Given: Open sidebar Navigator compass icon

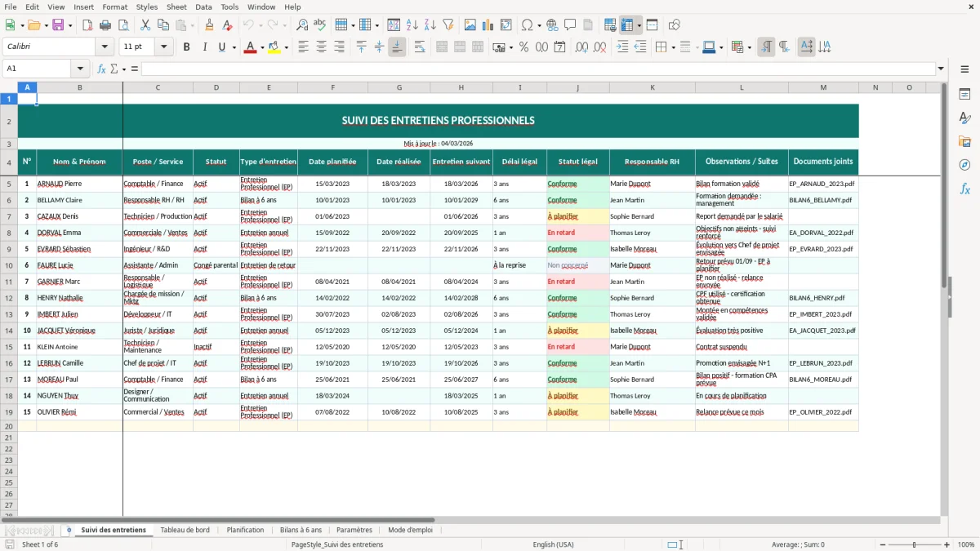Looking at the screenshot, I should pos(964,165).
